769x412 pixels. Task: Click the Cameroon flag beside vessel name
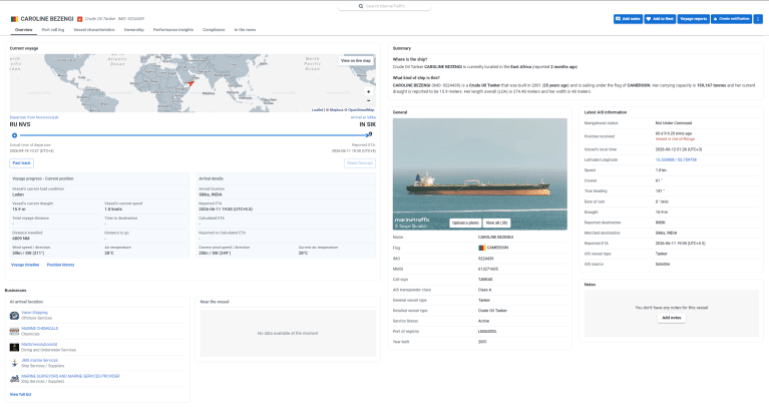pyautogui.click(x=14, y=19)
